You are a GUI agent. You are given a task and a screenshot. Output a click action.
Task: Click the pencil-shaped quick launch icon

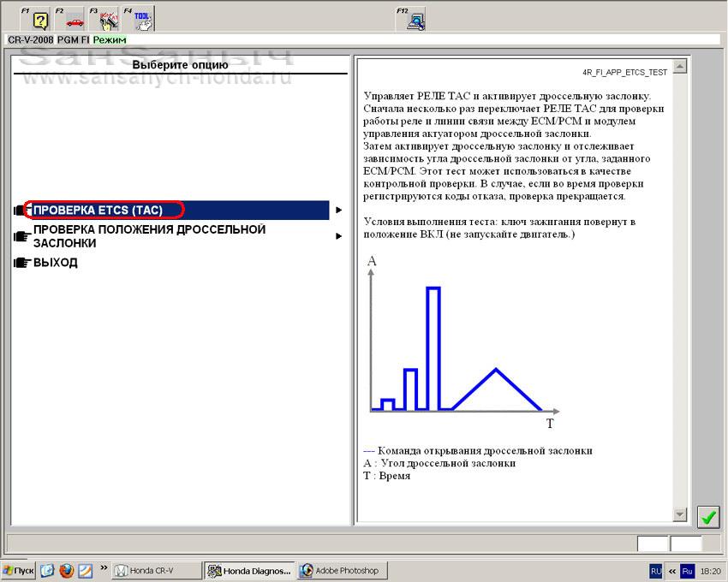pyautogui.click(x=85, y=570)
